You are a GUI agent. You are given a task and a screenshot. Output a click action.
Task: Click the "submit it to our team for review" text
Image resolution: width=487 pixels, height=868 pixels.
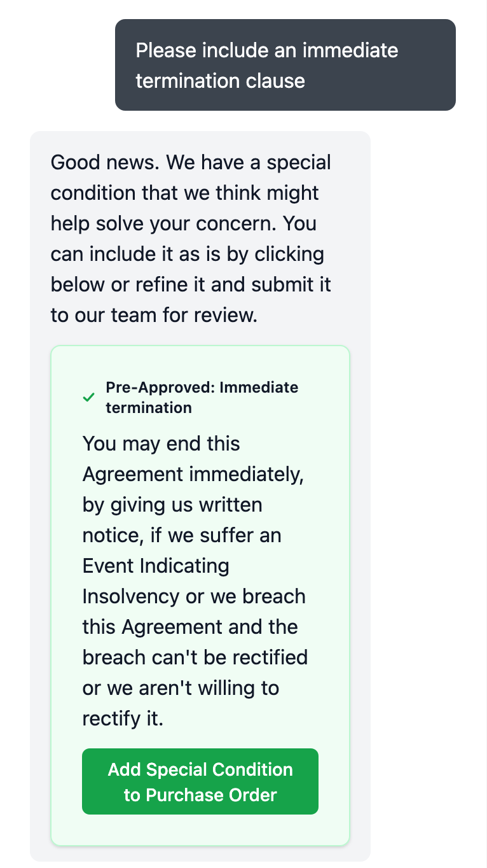(x=191, y=300)
